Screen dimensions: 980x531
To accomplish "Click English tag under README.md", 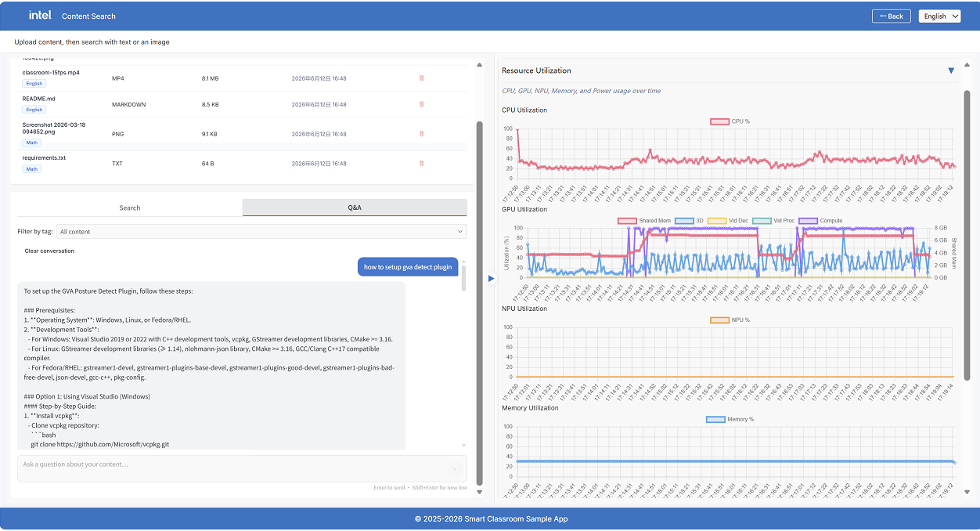I will point(34,110).
